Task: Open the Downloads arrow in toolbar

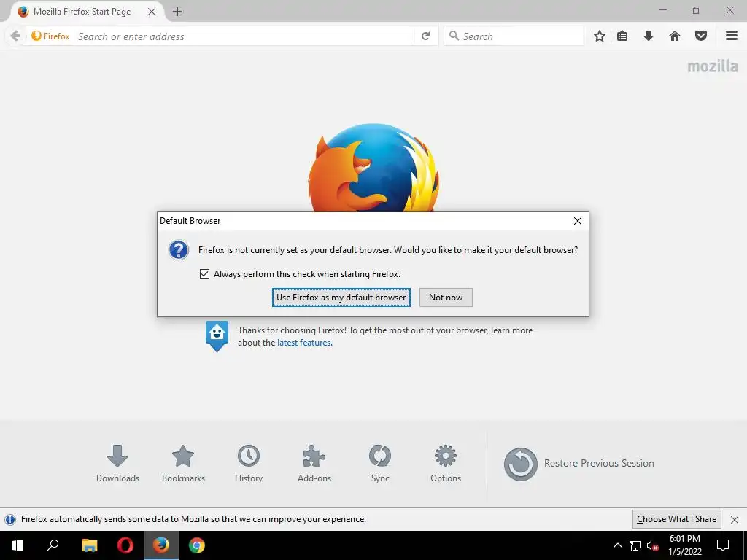Action: click(649, 36)
